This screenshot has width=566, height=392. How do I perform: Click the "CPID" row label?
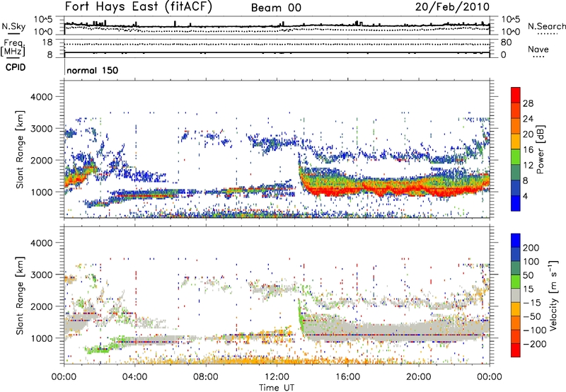(x=16, y=67)
